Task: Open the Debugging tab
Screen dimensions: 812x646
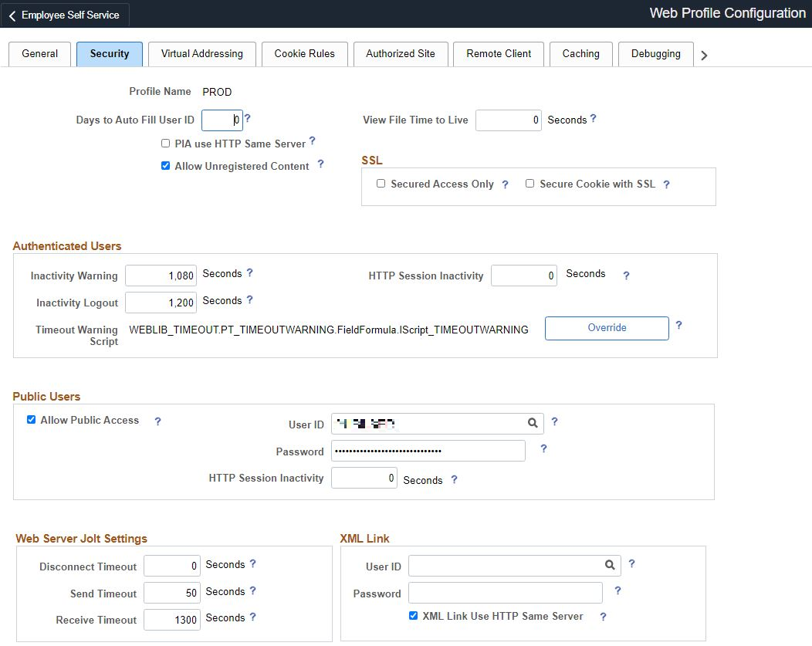Action: click(655, 54)
